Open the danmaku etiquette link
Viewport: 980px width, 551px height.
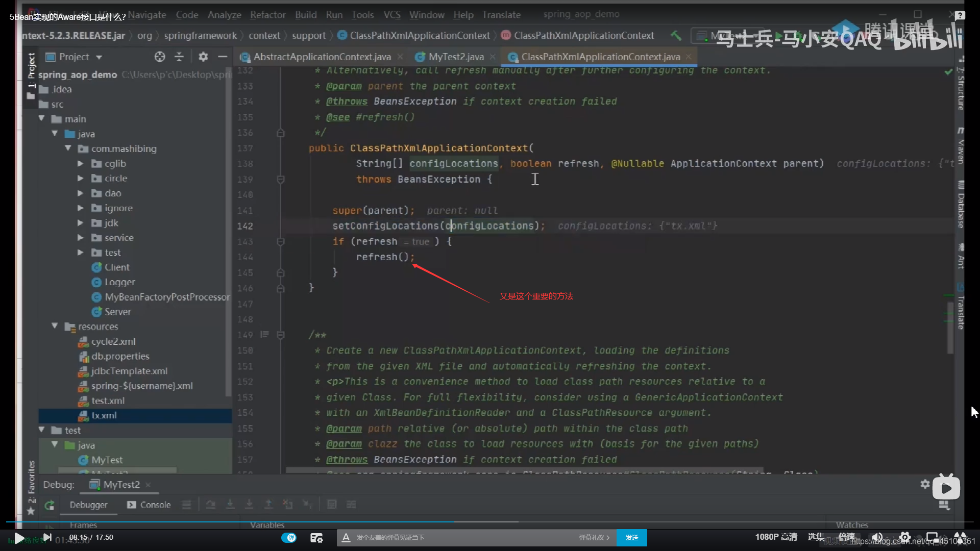[594, 537]
